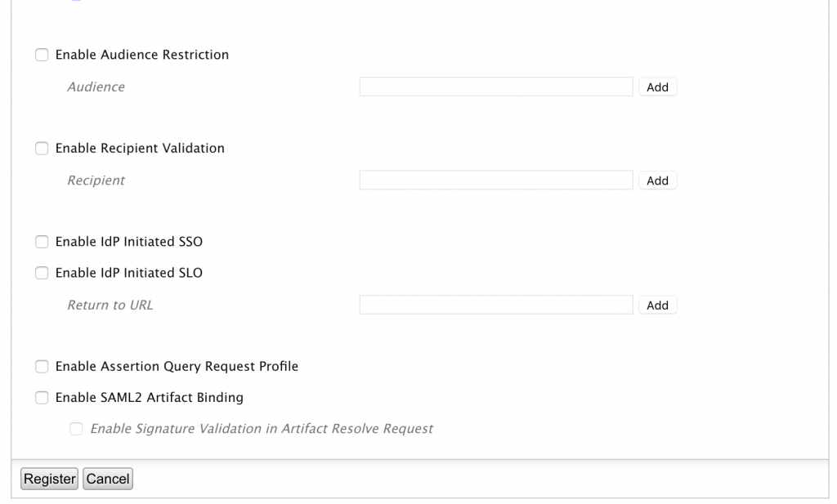The height and width of the screenshot is (504, 837).
Task: Tick the Enable Recipient Validation checkbox
Action: (x=42, y=149)
